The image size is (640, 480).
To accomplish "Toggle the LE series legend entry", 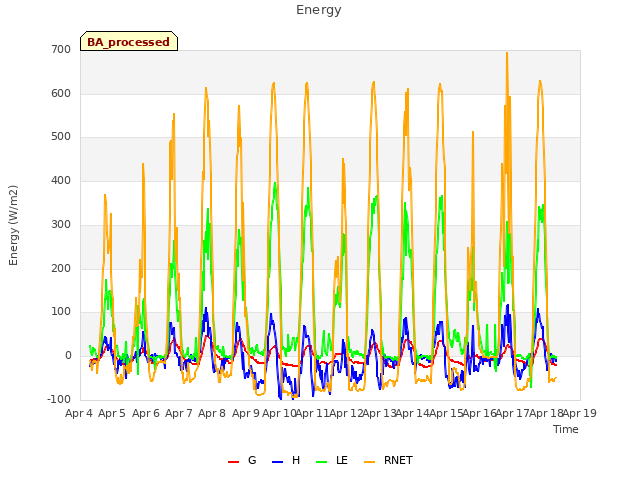I will pyautogui.click(x=332, y=460).
